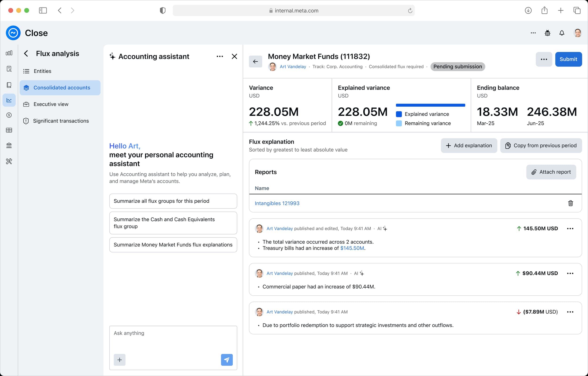
Task: Open Art Vandelay link under account title
Action: tap(293, 67)
